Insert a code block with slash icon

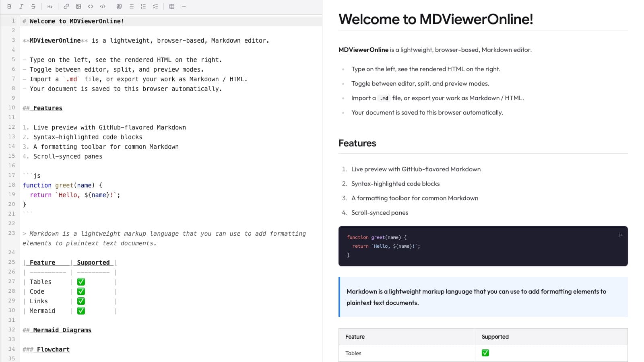coord(103,6)
